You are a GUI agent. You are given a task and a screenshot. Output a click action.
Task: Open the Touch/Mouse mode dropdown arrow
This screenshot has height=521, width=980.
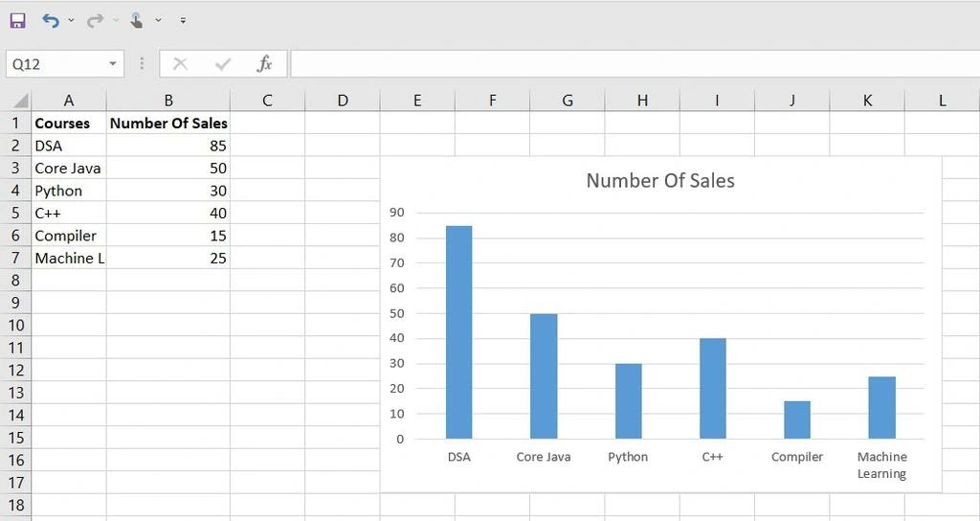point(158,21)
